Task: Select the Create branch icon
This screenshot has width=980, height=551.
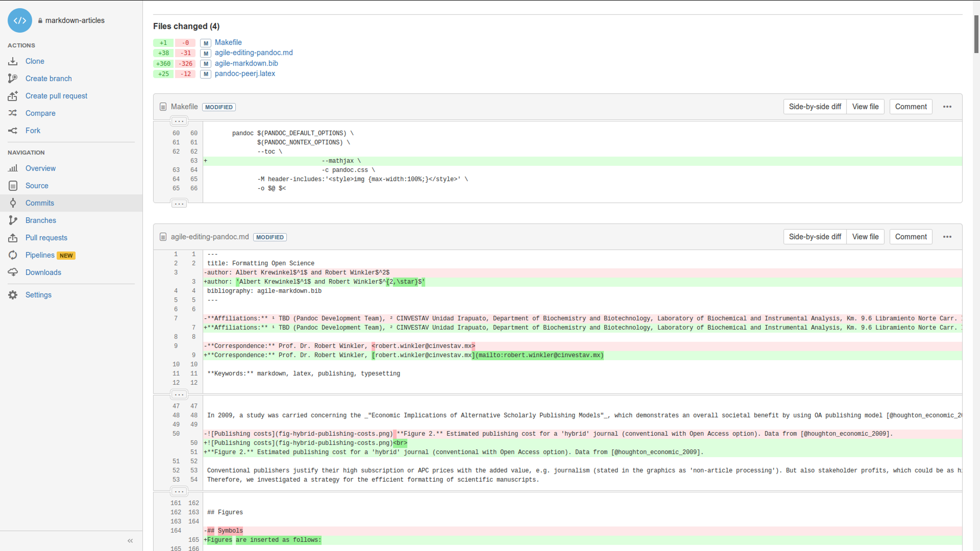Action: pyautogui.click(x=13, y=78)
